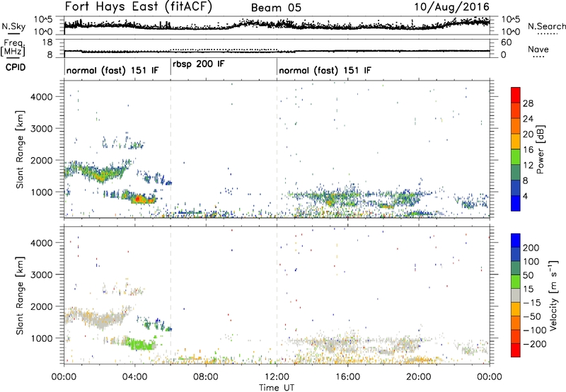Click the "18" frequency axis tick

(47, 42)
